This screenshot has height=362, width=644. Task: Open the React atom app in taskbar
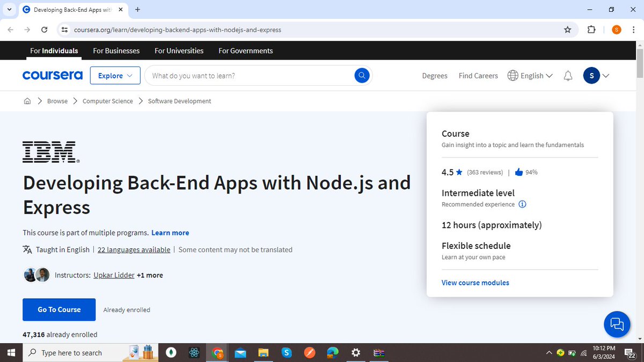(194, 352)
